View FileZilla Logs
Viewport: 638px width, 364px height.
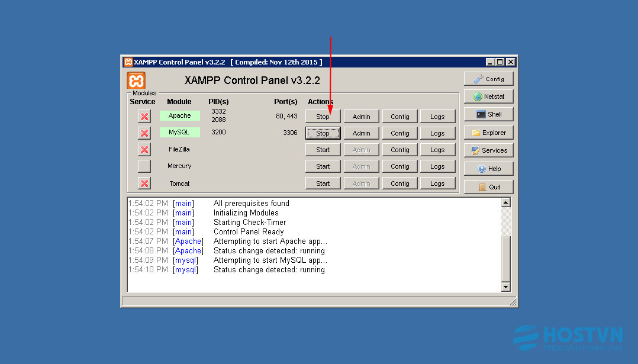(437, 150)
